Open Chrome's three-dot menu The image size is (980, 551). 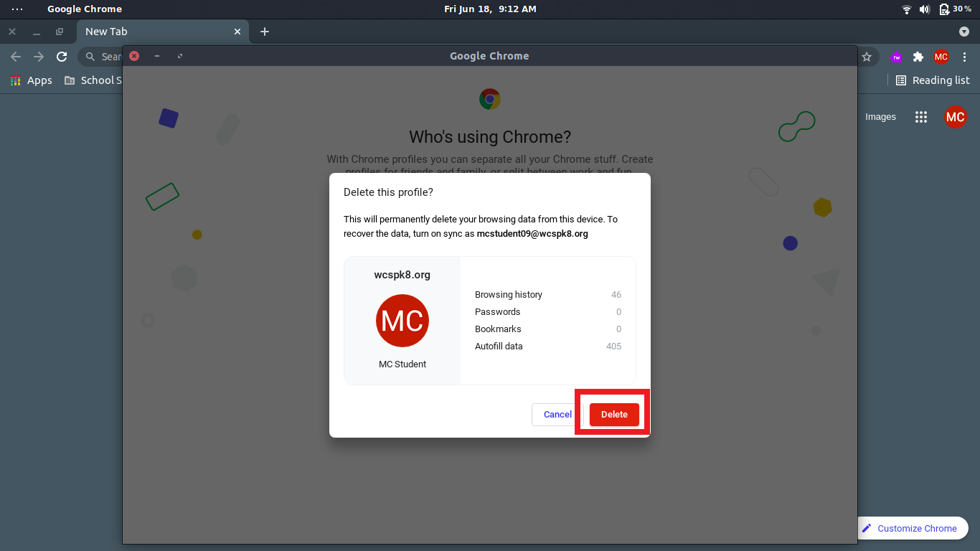pos(964,57)
